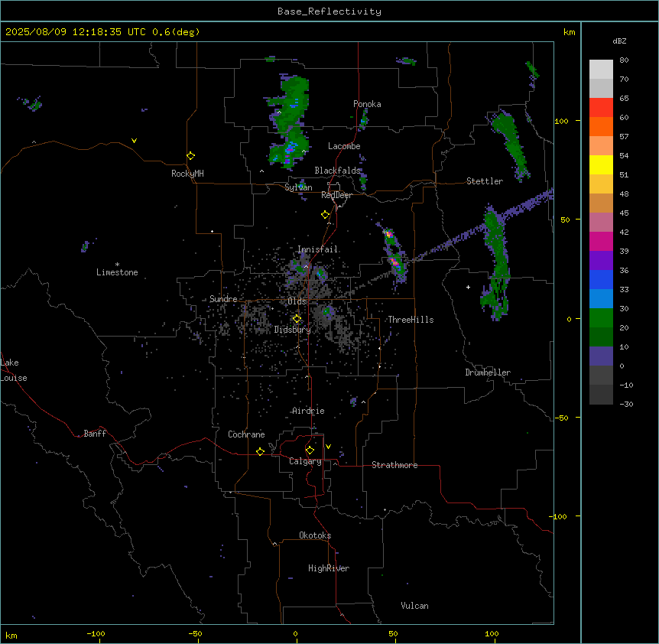Select the yellow diamond marker below Cochrane
This screenshot has height=644, width=659.
click(260, 451)
